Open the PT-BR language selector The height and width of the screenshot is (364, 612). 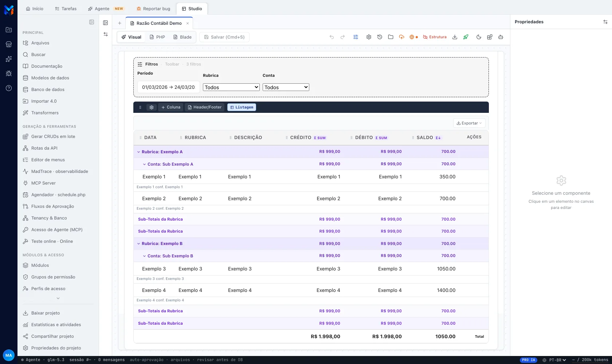(x=554, y=360)
